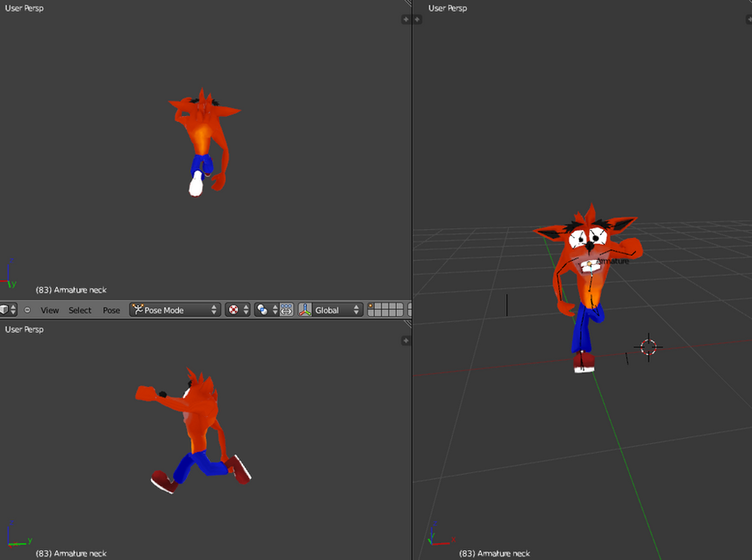752x560 pixels.
Task: Collapse header menus with the minus circle button
Action: coord(28,310)
